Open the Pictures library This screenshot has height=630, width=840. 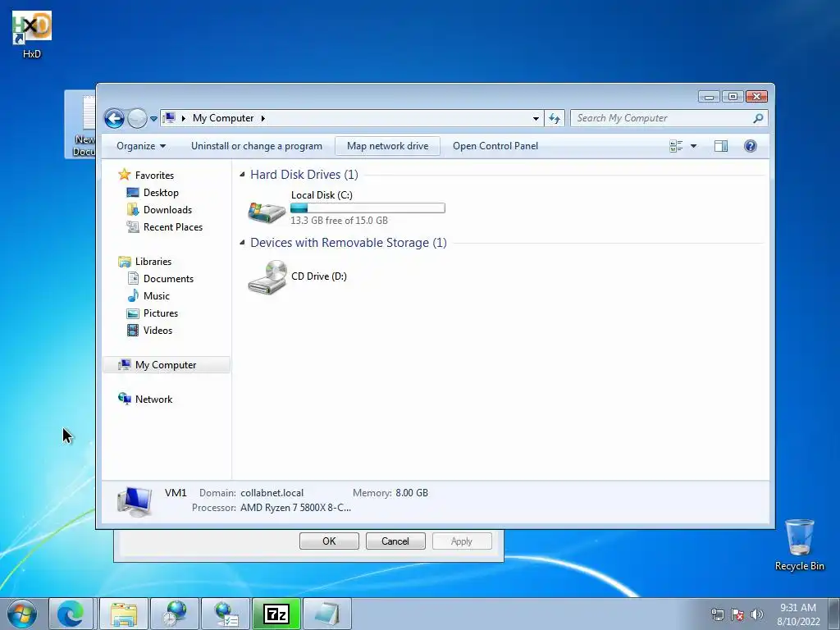(x=160, y=313)
